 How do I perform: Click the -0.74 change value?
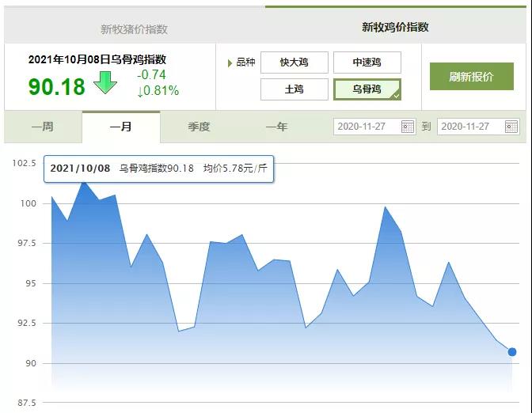[x=151, y=75]
